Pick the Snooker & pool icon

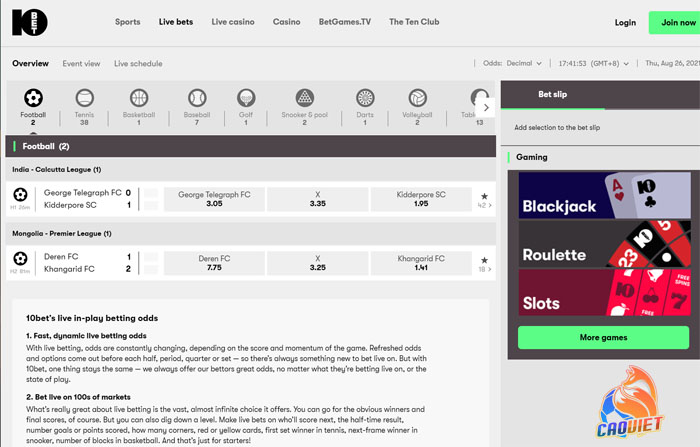[305, 98]
